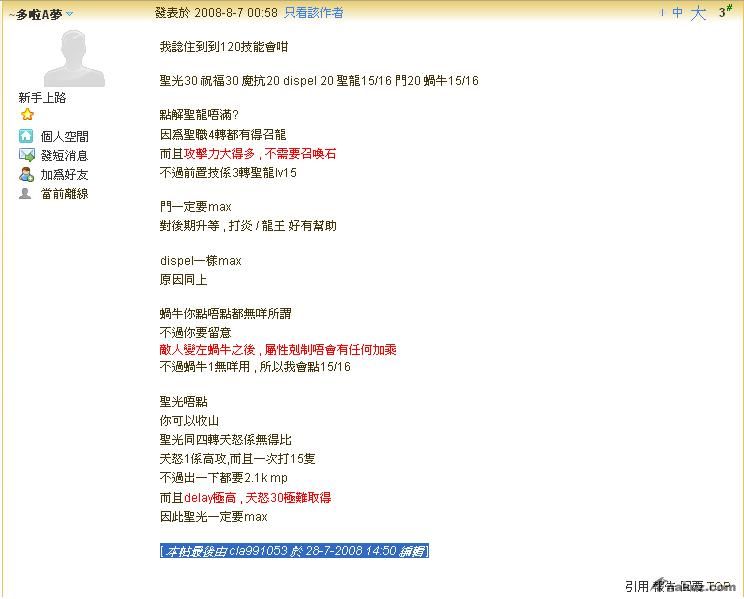
Task: Click the line dispel一樣max
Action: [x=201, y=261]
